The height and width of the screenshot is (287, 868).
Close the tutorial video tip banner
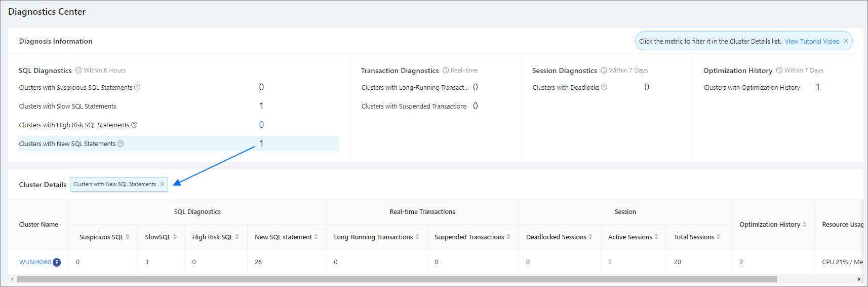pyautogui.click(x=846, y=41)
